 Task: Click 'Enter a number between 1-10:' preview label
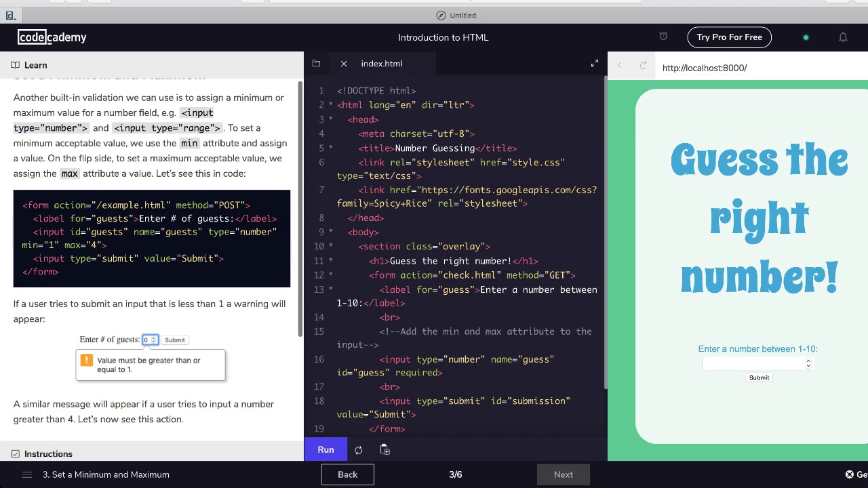[758, 349]
